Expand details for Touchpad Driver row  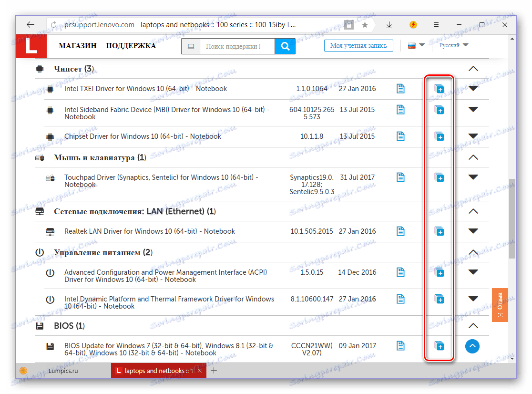pos(473,177)
